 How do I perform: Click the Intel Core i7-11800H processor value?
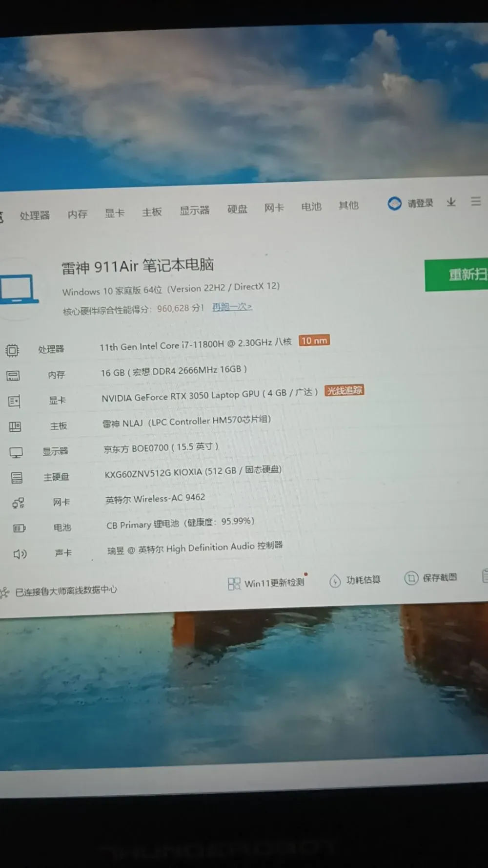(196, 344)
